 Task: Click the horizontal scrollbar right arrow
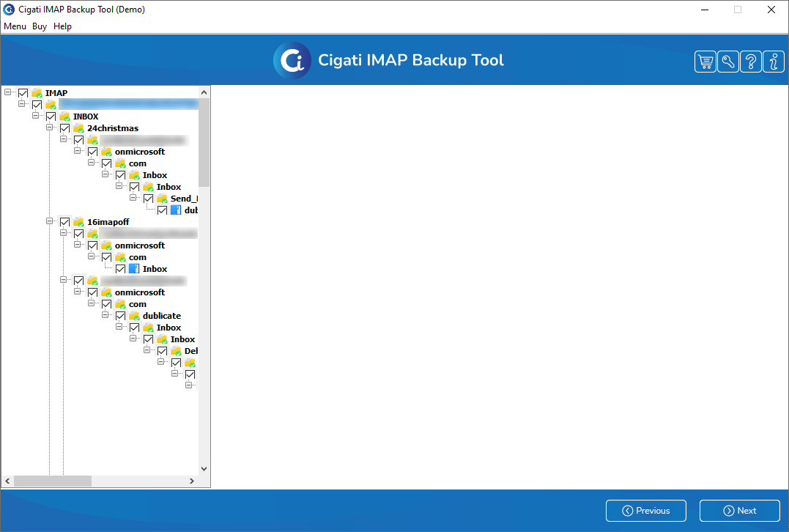point(191,481)
